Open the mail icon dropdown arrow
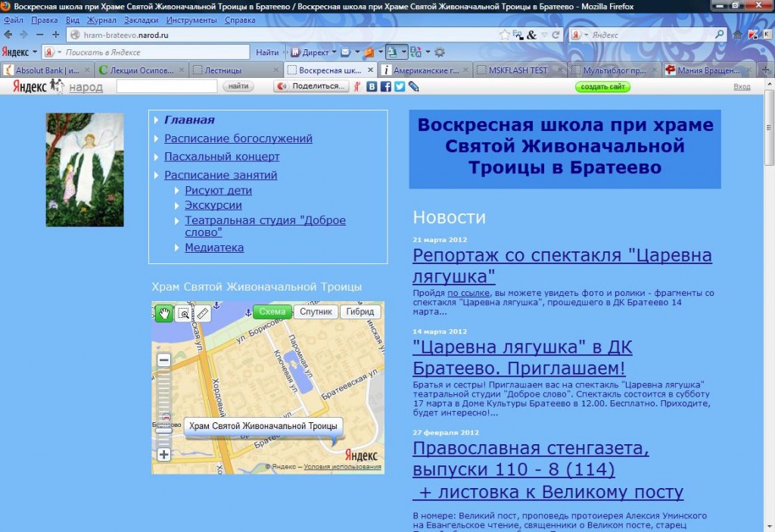The image size is (775, 532). [x=357, y=52]
